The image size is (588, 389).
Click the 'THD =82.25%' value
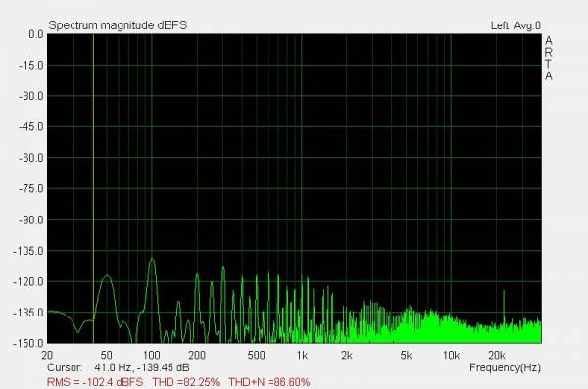coord(185,382)
